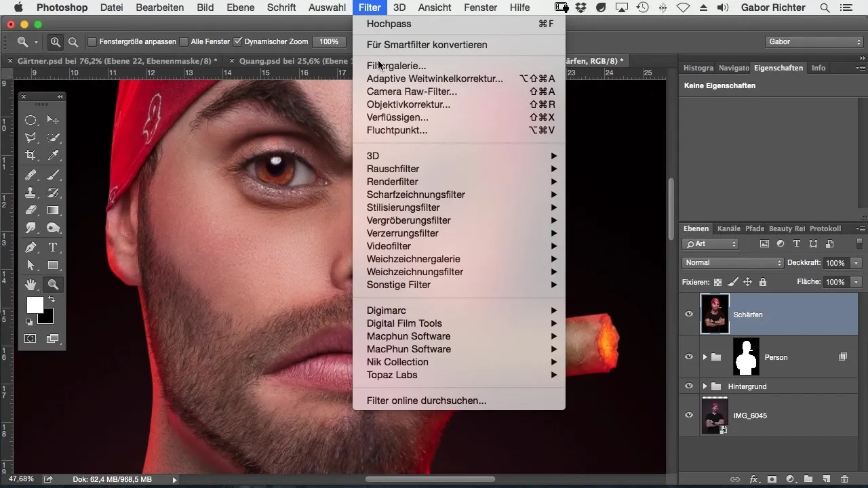
Task: Toggle lock all padlock icon
Action: tap(763, 282)
